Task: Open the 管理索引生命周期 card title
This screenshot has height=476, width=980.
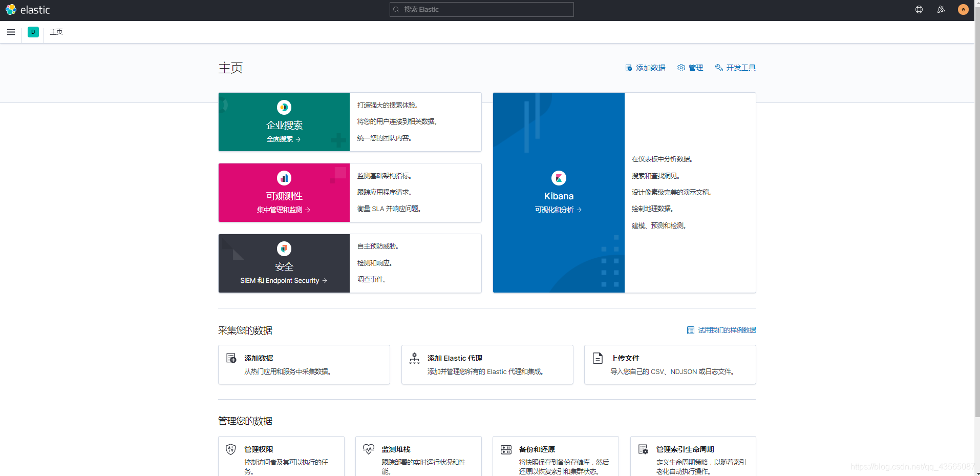Action: [685, 449]
